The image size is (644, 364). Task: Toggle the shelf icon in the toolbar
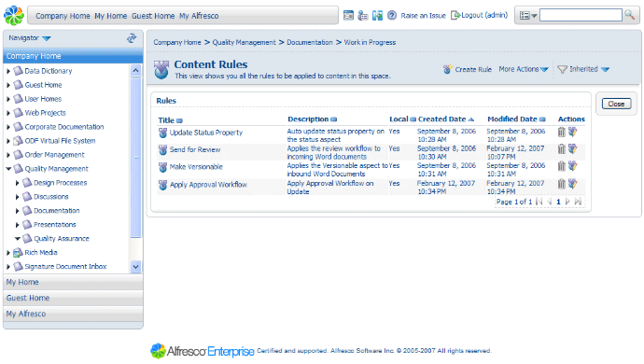point(348,16)
